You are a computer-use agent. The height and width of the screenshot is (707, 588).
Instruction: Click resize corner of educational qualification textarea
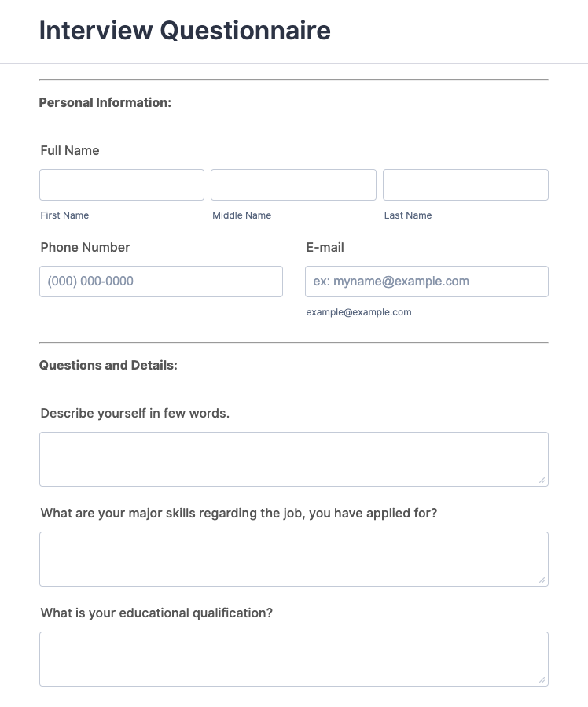tap(542, 680)
